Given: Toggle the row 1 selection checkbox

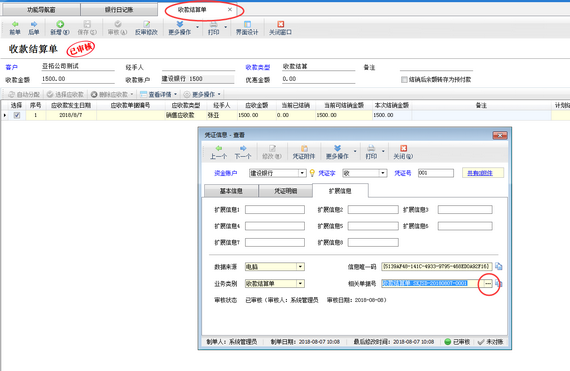Looking at the screenshot, I should pos(17,115).
